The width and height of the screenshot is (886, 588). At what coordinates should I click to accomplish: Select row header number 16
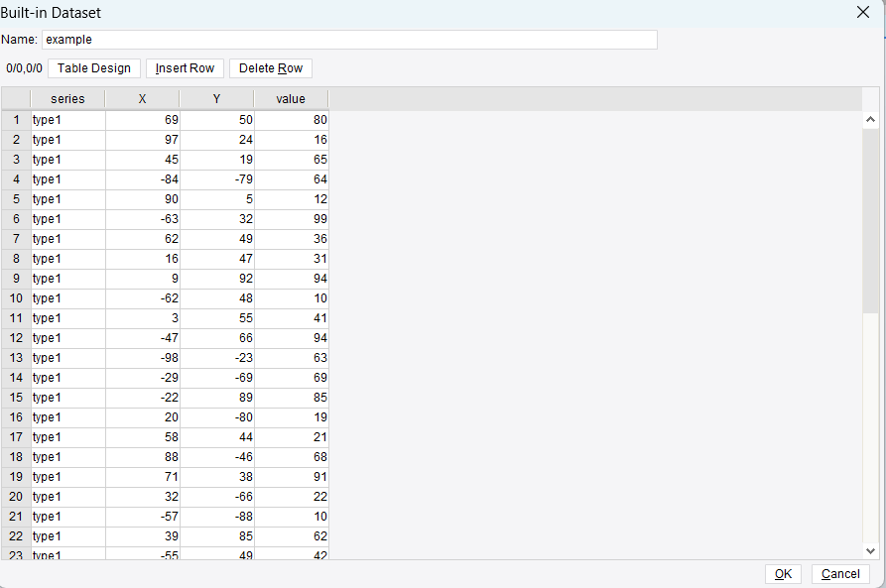(16, 417)
